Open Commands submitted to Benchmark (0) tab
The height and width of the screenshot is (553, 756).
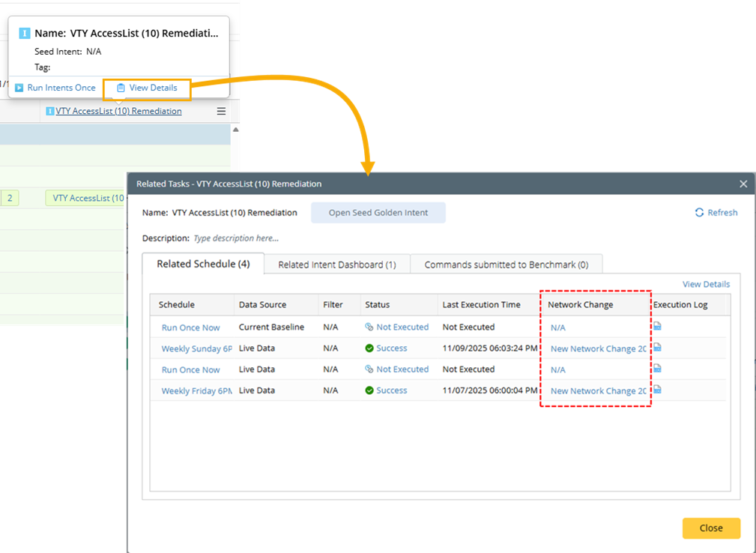[506, 265]
